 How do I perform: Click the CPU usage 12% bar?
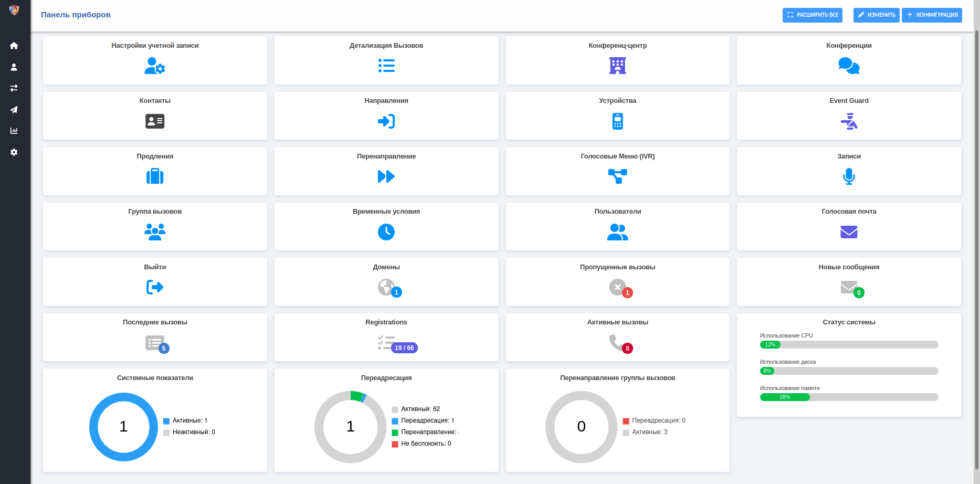849,345
